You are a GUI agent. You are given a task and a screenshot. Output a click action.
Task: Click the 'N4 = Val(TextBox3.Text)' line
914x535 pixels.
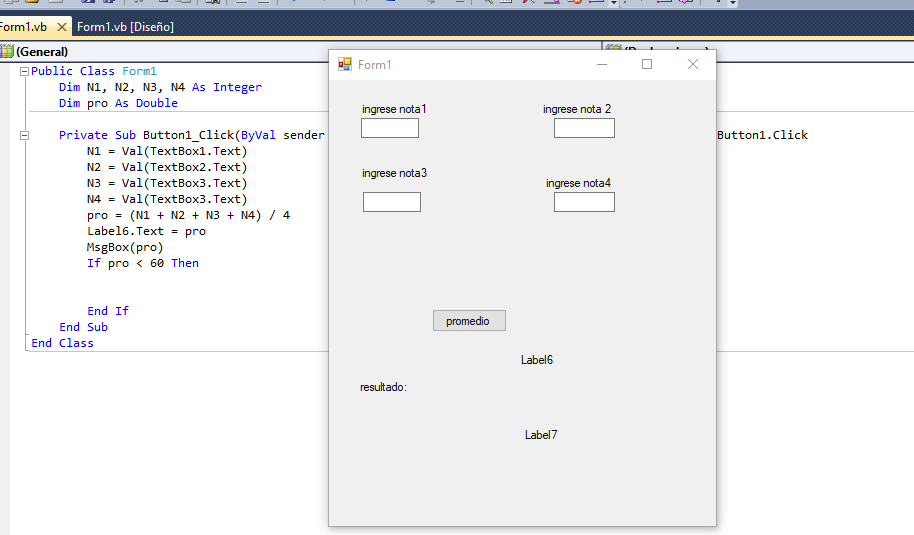(167, 199)
